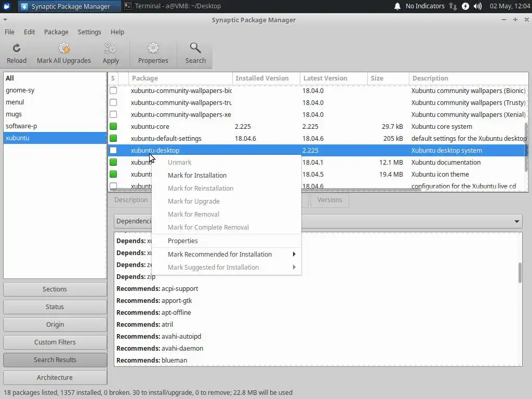
Task: Click the Architecture button
Action: click(x=55, y=377)
